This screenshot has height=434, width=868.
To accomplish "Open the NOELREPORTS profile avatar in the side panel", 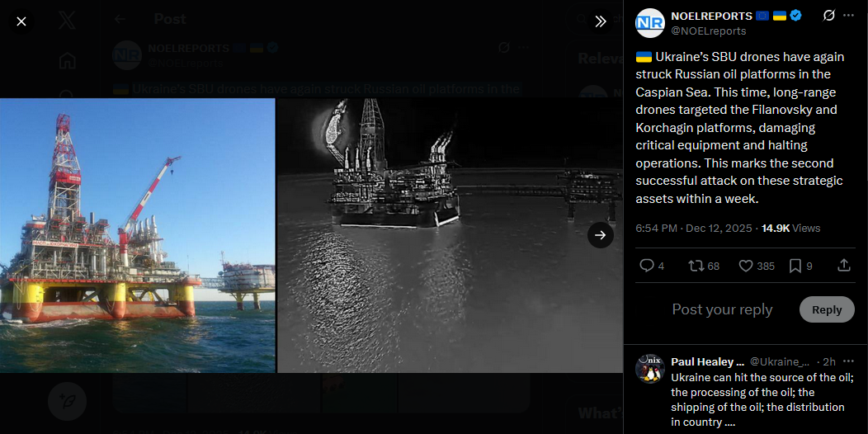I will [650, 23].
